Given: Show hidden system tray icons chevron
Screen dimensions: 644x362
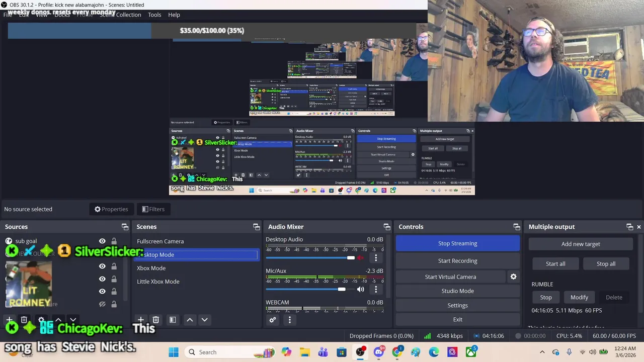Looking at the screenshot, I should point(542,352).
